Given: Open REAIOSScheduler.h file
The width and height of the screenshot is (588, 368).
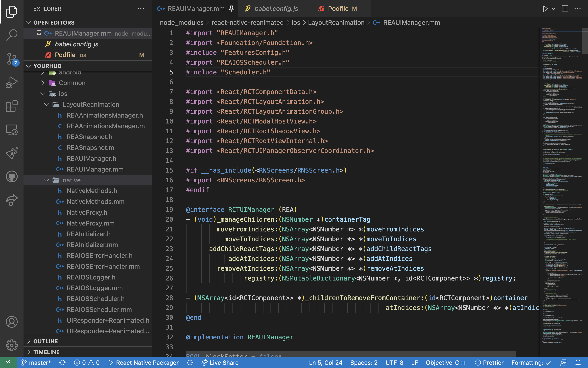Looking at the screenshot, I should (88, 299).
